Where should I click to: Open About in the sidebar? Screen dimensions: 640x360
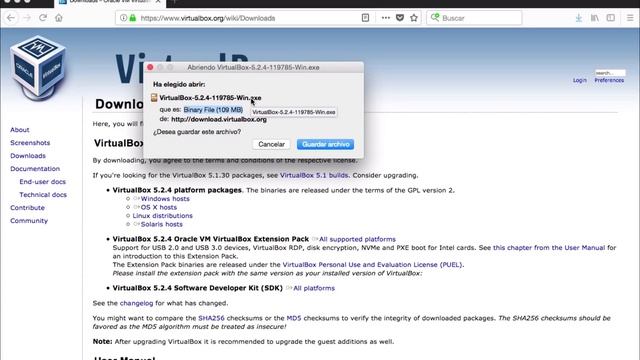[x=20, y=130]
